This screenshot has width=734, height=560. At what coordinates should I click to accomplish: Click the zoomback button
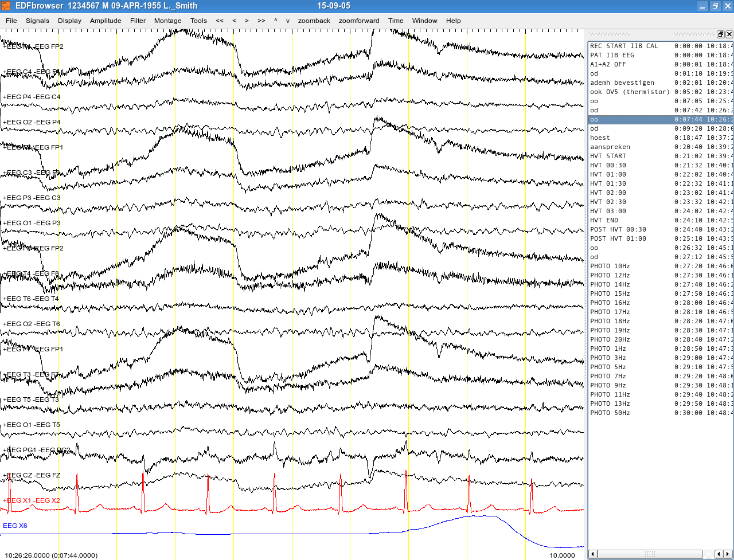(314, 21)
